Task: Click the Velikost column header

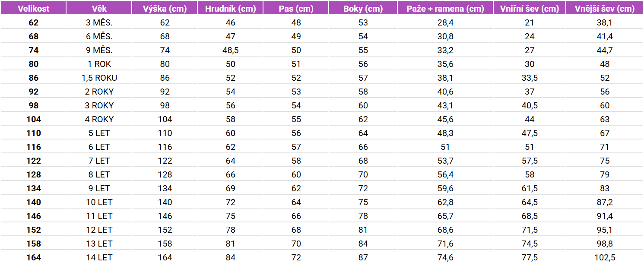Action: 33,9
